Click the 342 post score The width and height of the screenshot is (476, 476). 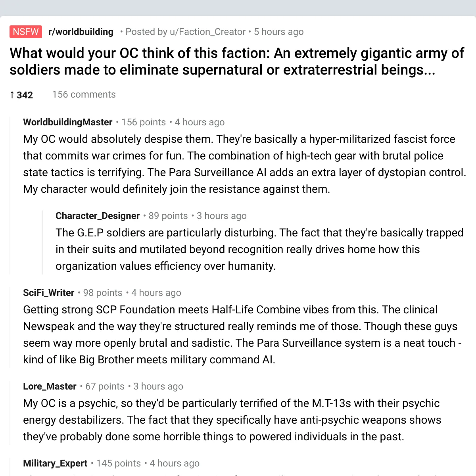(x=25, y=95)
